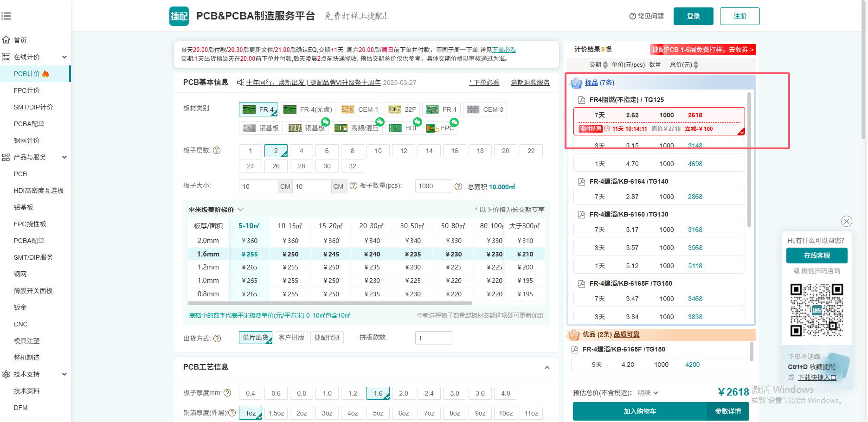This screenshot has width=868, height=422.
Task: Expand the 明细 price details dropdown
Action: pyautogui.click(x=648, y=393)
